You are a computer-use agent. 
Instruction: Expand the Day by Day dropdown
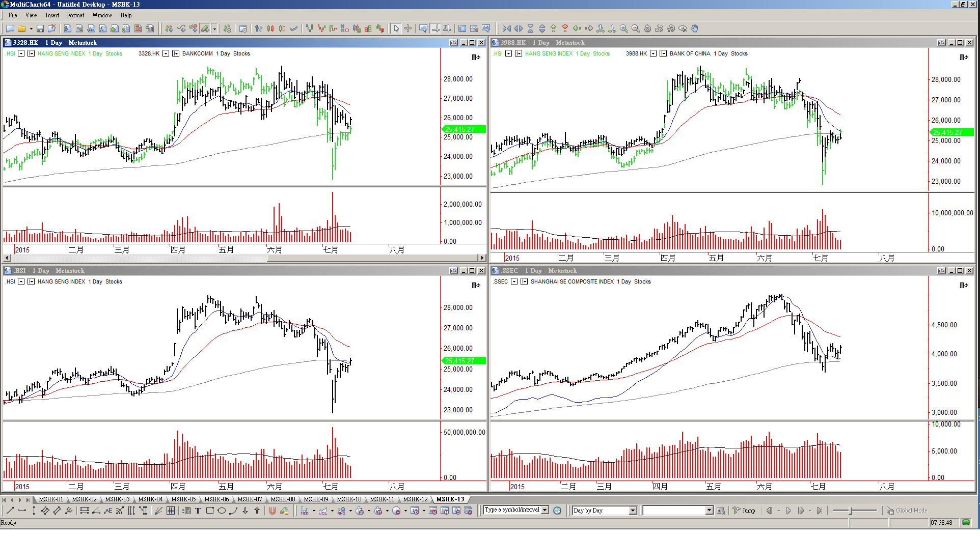coord(633,511)
